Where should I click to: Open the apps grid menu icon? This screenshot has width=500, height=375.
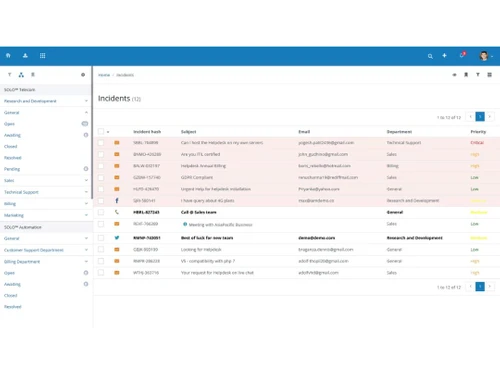pyautogui.click(x=42, y=55)
